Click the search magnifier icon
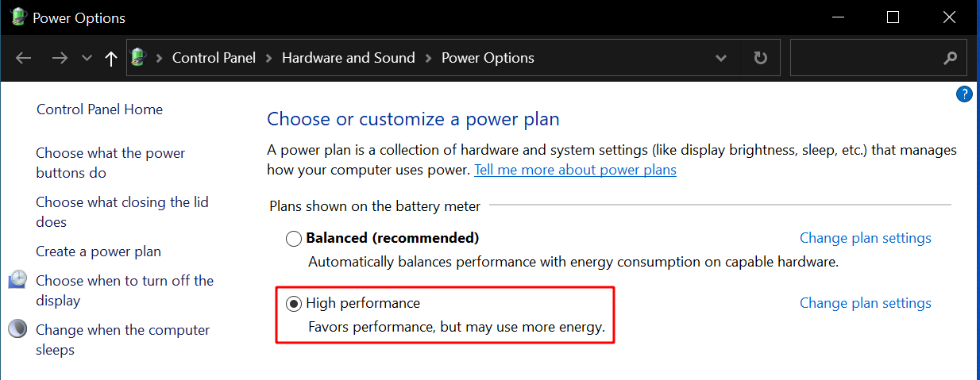980x380 pixels. click(950, 58)
